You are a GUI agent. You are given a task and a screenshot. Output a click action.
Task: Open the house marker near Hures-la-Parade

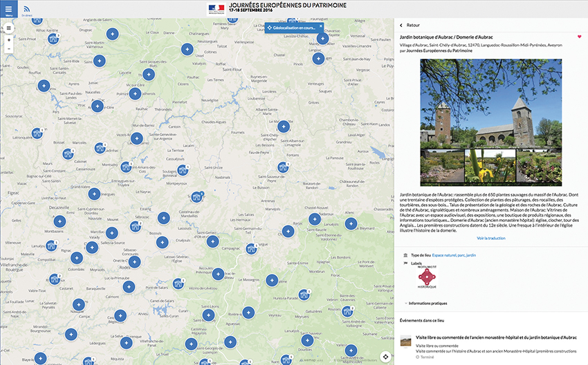(x=304, y=295)
